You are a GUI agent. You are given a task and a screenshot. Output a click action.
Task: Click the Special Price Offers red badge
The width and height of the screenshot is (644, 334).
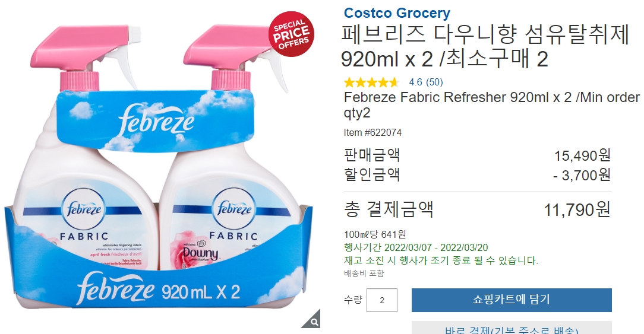click(x=291, y=34)
